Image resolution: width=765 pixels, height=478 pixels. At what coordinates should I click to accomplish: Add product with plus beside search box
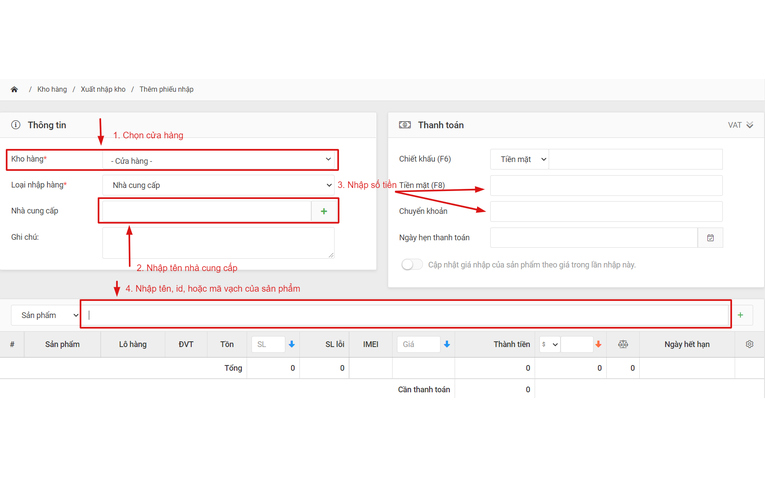pos(740,315)
